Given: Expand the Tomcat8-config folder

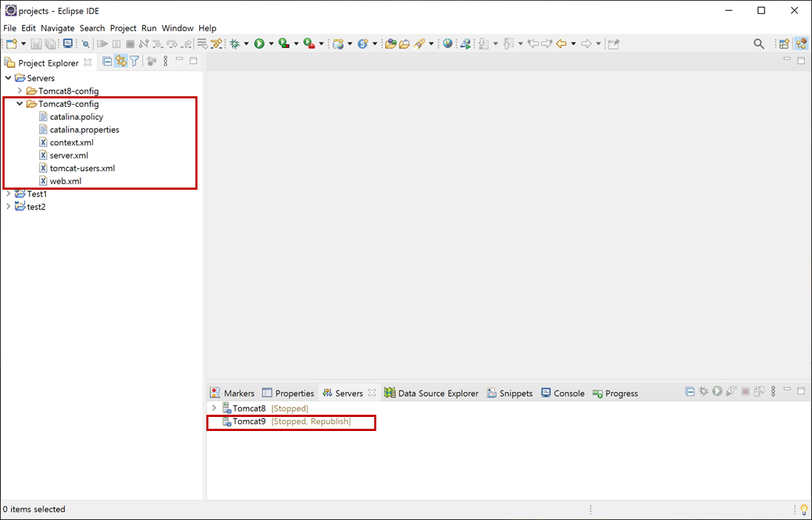Looking at the screenshot, I should coord(20,91).
